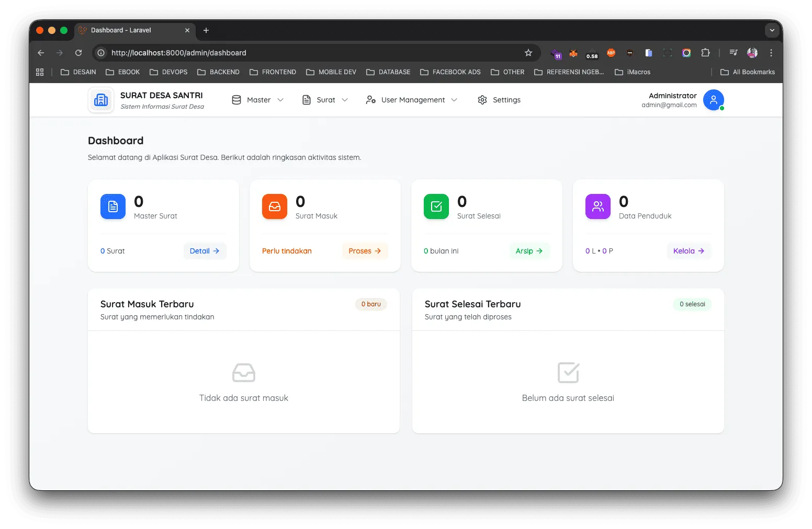Open the OTHER bookmarks folder

pos(507,72)
